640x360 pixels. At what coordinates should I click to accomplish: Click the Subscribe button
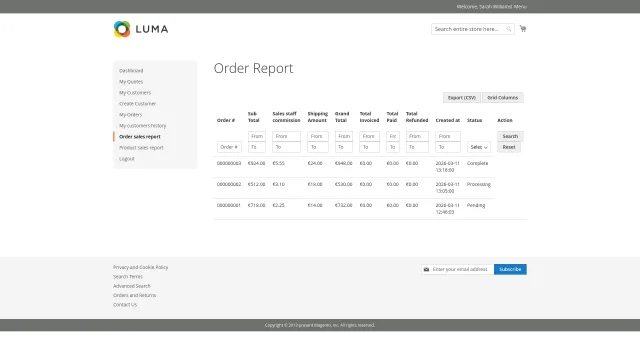coord(510,269)
